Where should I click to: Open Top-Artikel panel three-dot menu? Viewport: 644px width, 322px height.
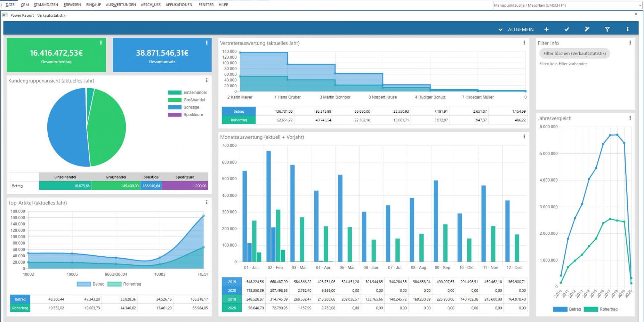[x=207, y=202]
